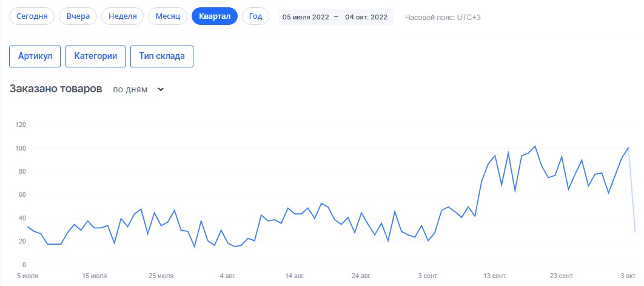Viewport: 644px width, 286px height.
Task: Click the Заказано товаров chart title
Action: 56,89
